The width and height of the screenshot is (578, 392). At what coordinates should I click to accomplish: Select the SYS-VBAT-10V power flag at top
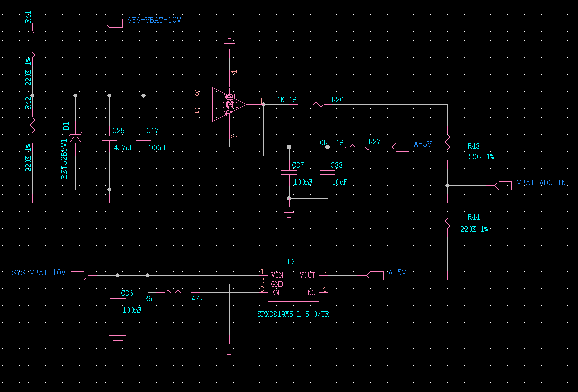click(114, 22)
